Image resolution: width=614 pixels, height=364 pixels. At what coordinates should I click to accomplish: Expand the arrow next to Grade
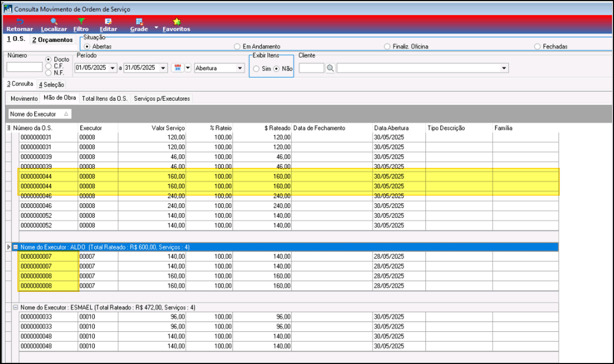(x=156, y=28)
